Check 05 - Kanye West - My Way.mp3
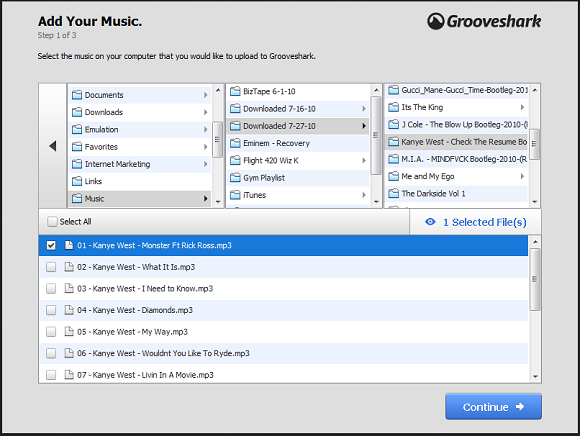The width and height of the screenshot is (580, 436). [x=51, y=332]
